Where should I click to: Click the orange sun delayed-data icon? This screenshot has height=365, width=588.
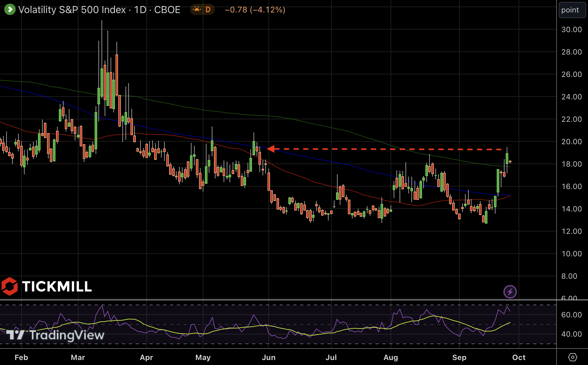197,10
